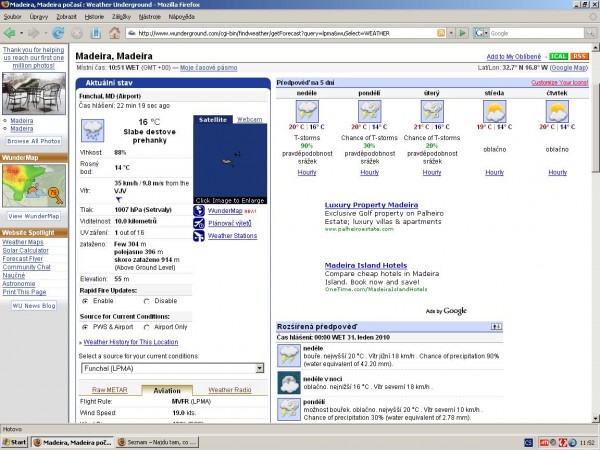Viewport: 600px width, 450px height.
Task: Select Disable Rapid Fire Updates
Action: 147,301
